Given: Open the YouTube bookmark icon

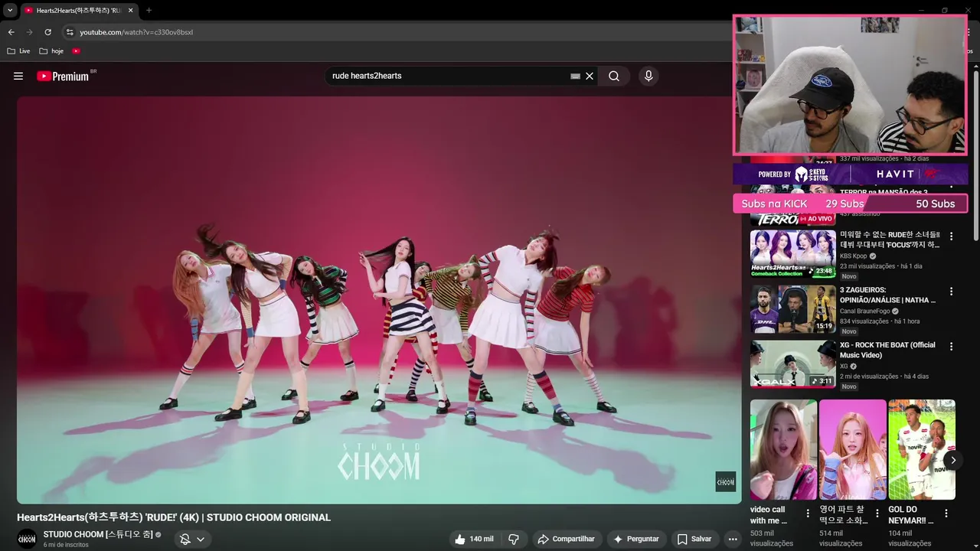Looking at the screenshot, I should point(76,51).
